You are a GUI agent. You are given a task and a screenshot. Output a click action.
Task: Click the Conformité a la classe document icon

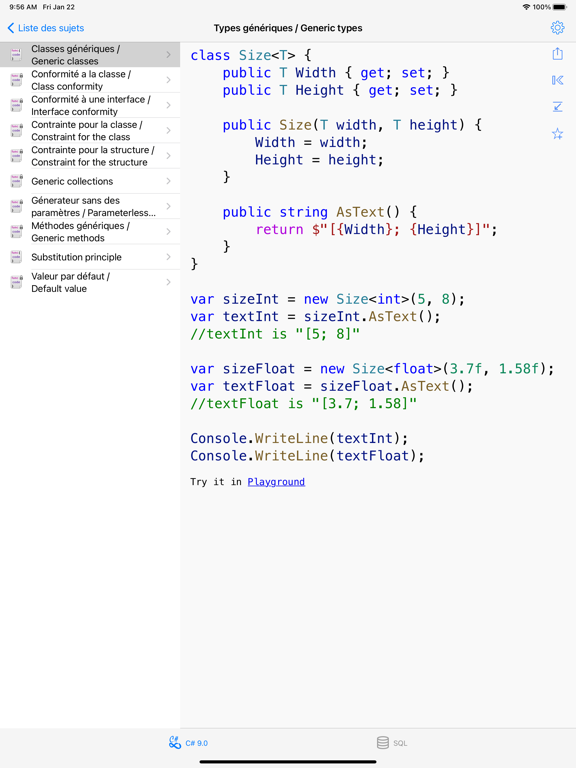tap(17, 80)
